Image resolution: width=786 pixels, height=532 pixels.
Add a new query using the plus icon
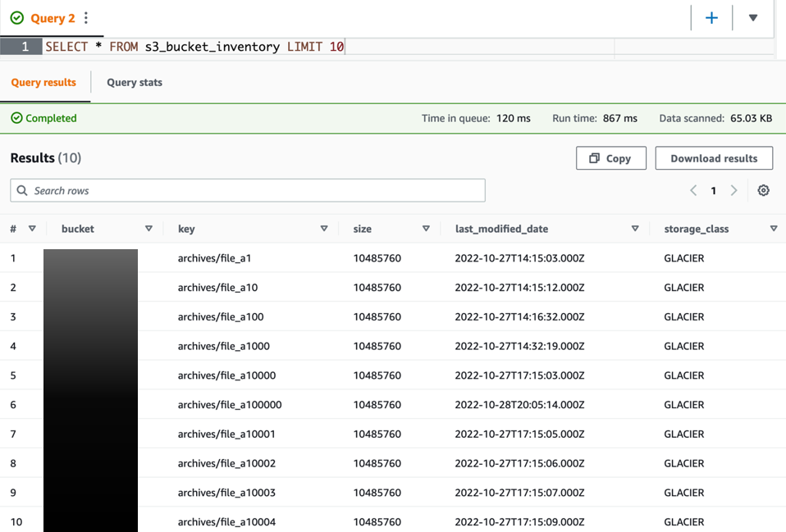pos(711,17)
